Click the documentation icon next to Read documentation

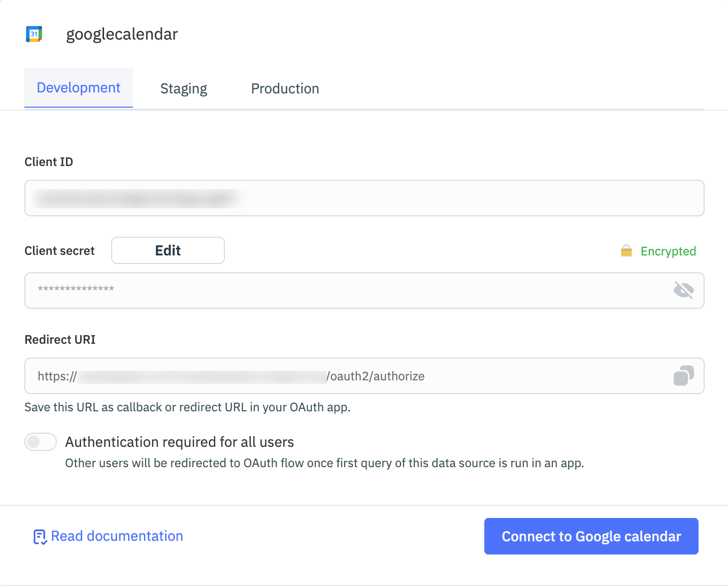tap(40, 537)
